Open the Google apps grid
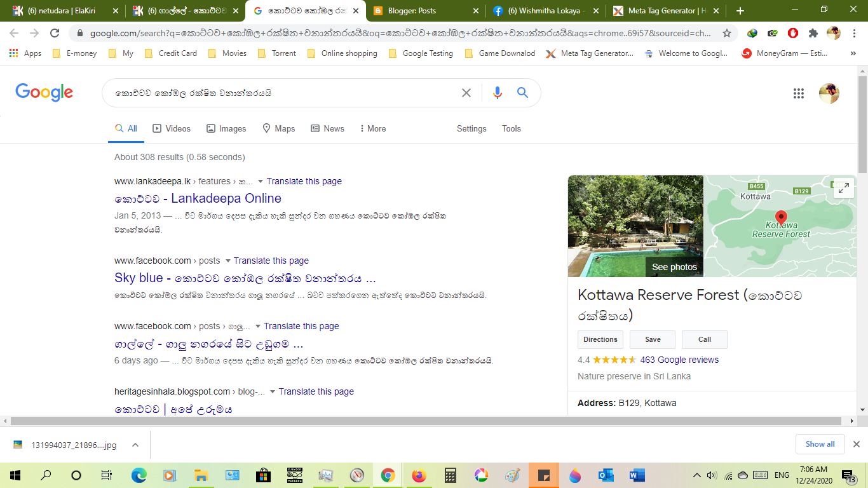 click(799, 93)
